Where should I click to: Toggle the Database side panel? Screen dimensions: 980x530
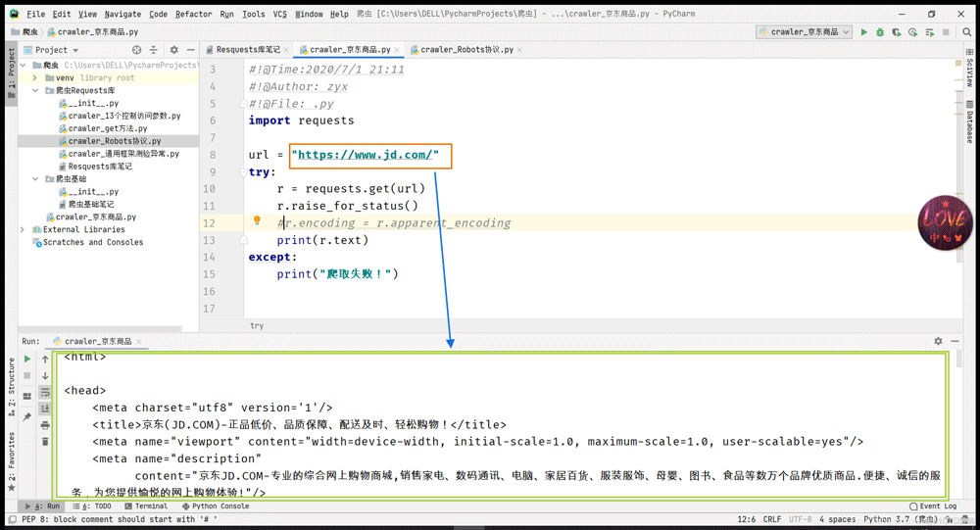click(x=969, y=122)
